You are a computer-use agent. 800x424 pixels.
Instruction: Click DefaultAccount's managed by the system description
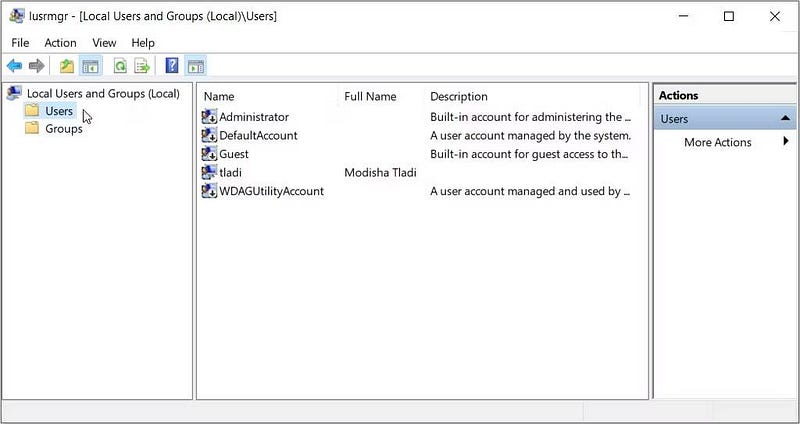(x=531, y=135)
